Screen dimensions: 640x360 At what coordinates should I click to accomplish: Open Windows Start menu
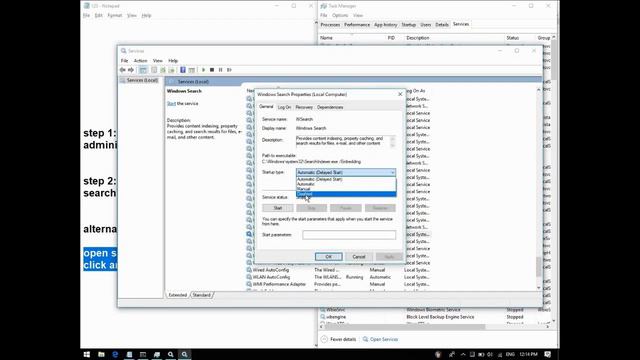pos(87,354)
